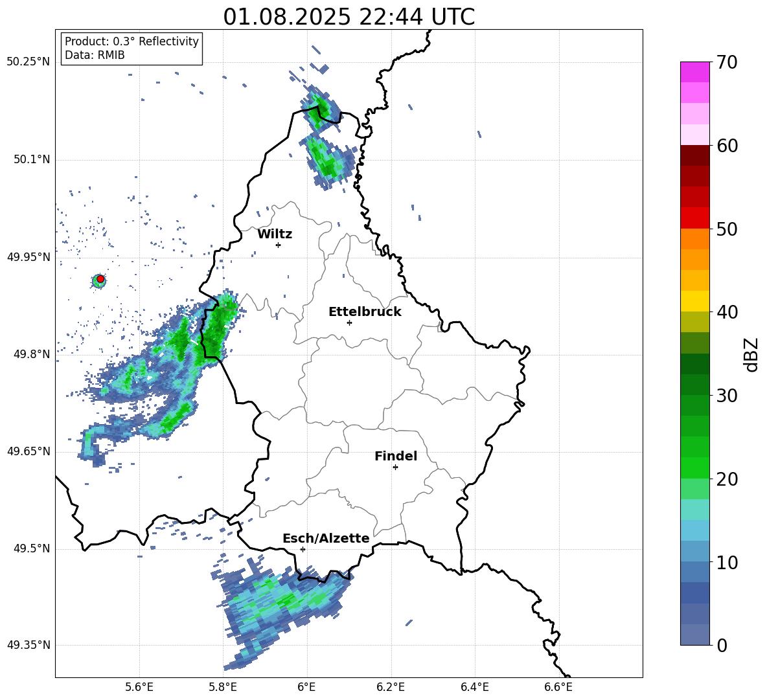Select the Wiltz city label
767x700 pixels.
tap(275, 234)
